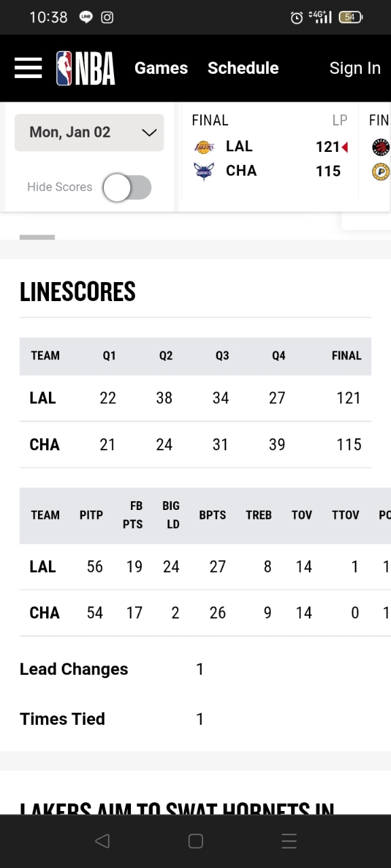
Task: Select the LP label on game card
Action: tap(339, 120)
